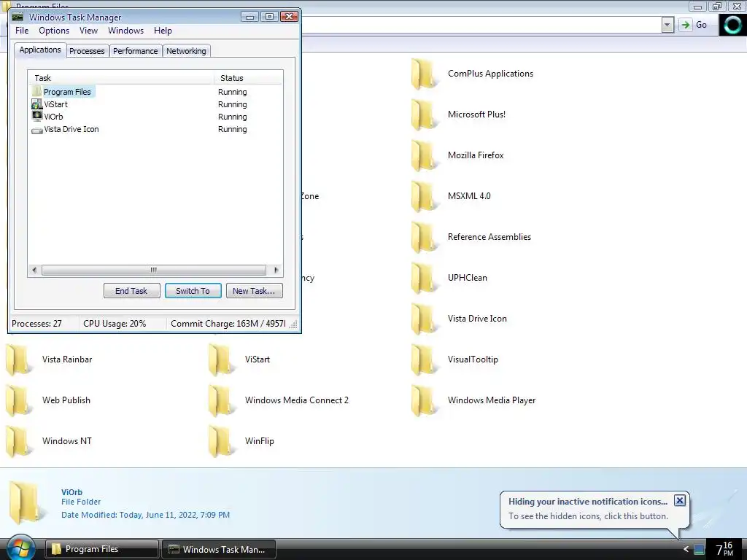The width and height of the screenshot is (747, 560).
Task: Click the task list scroll left arrow
Action: 34,270
